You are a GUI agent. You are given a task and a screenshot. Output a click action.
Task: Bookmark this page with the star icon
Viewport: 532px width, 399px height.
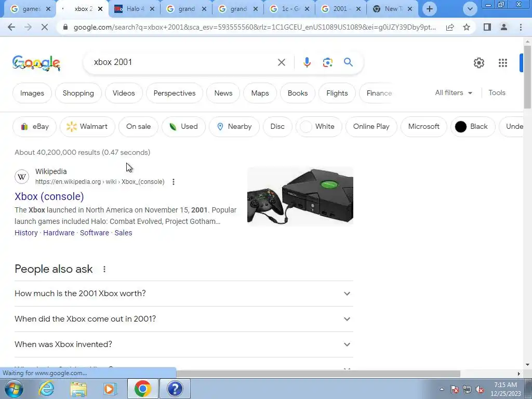(x=467, y=27)
